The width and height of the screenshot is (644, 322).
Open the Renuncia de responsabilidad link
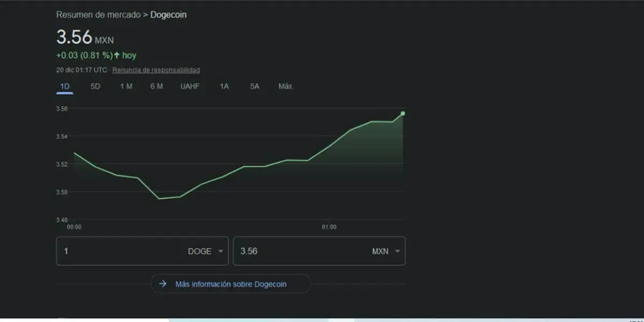click(156, 70)
